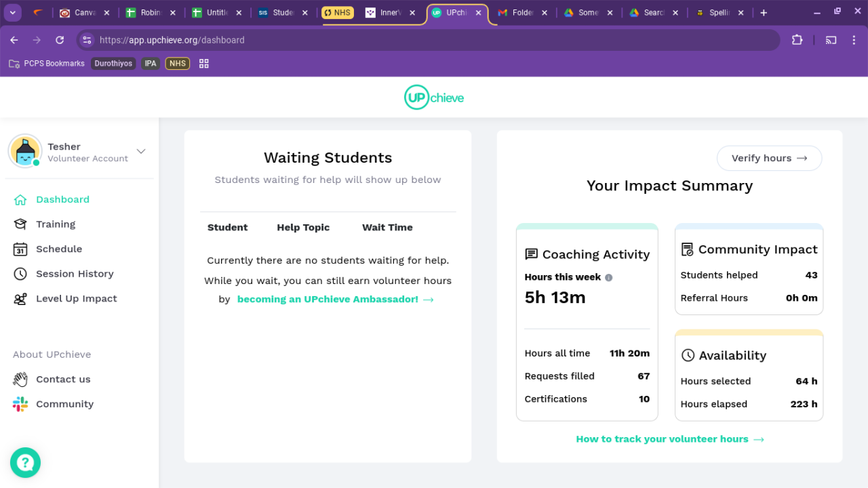Open a new browser tab
Viewport: 868px width, 488px height.
[764, 13]
